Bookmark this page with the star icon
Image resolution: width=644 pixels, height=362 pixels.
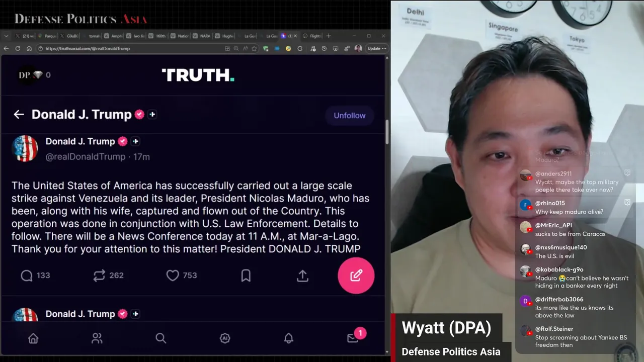254,48
